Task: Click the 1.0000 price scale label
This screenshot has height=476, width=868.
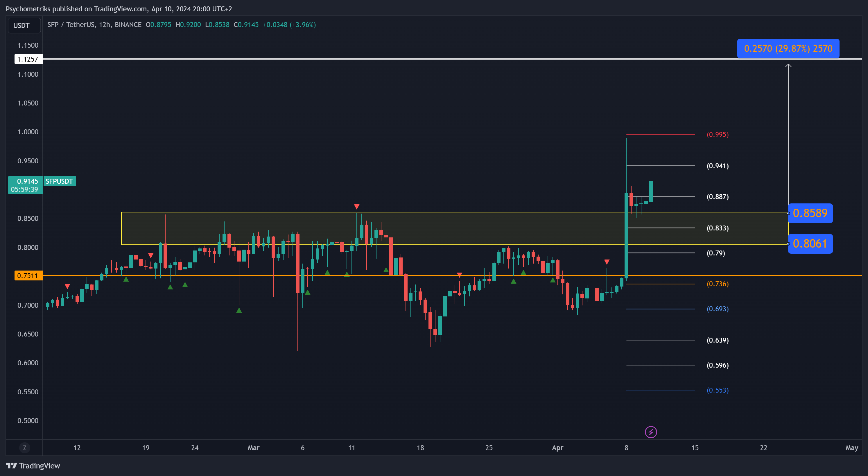Action: (x=28, y=132)
